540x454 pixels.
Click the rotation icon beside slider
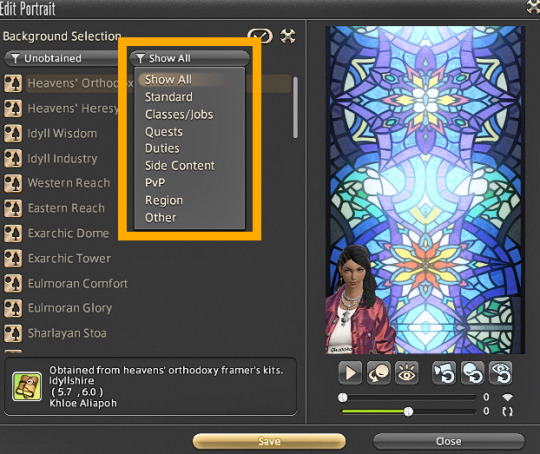click(507, 411)
